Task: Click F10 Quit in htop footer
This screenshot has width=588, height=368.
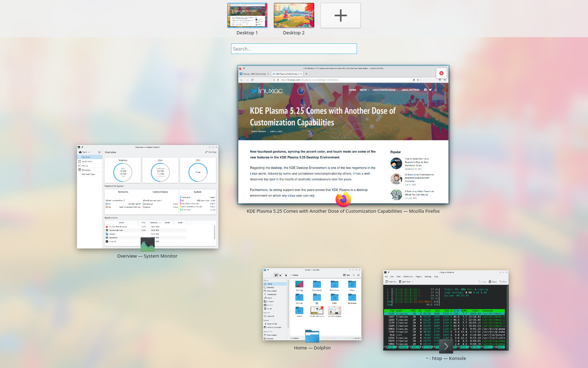Action: 499,347
